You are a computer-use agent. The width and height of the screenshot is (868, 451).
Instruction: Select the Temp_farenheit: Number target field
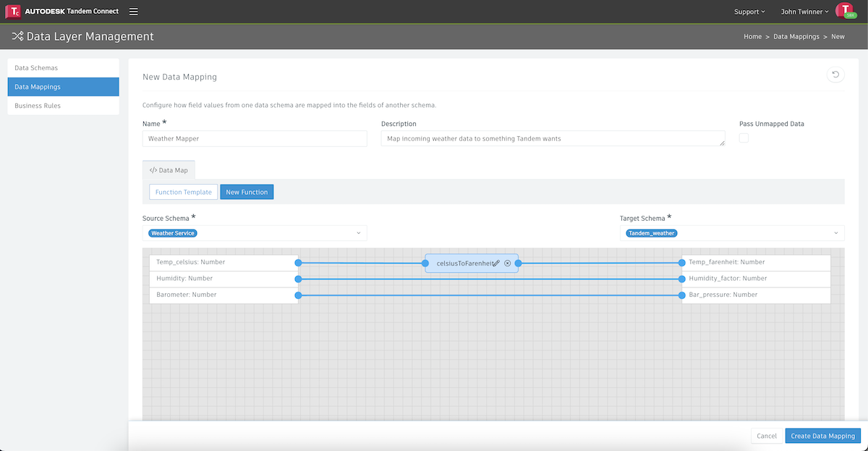point(756,263)
